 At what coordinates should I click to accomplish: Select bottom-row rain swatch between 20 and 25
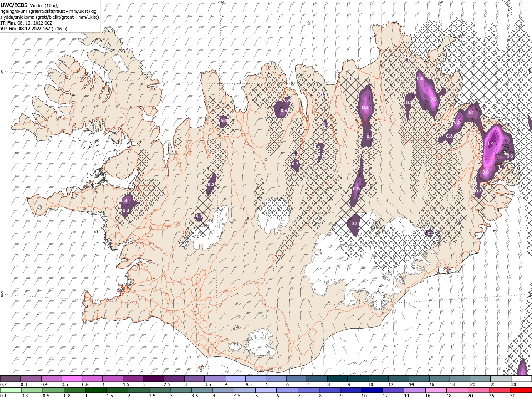coord(479,391)
